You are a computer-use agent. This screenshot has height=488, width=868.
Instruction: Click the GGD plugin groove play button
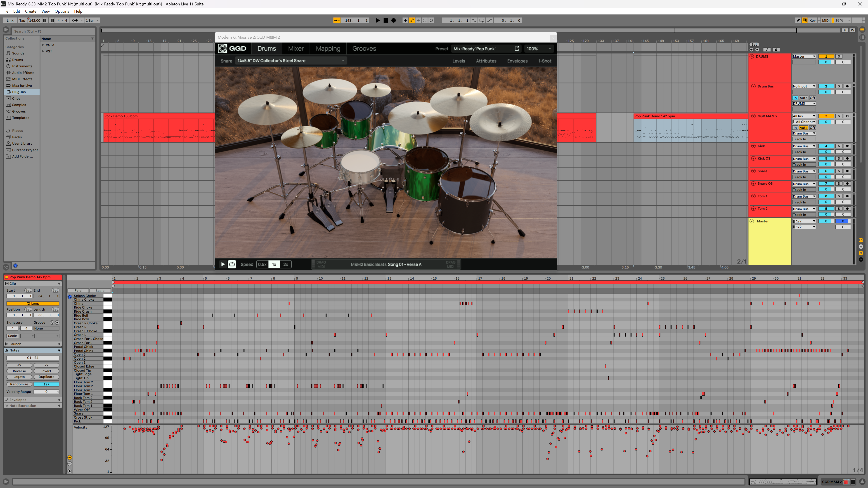pos(223,264)
